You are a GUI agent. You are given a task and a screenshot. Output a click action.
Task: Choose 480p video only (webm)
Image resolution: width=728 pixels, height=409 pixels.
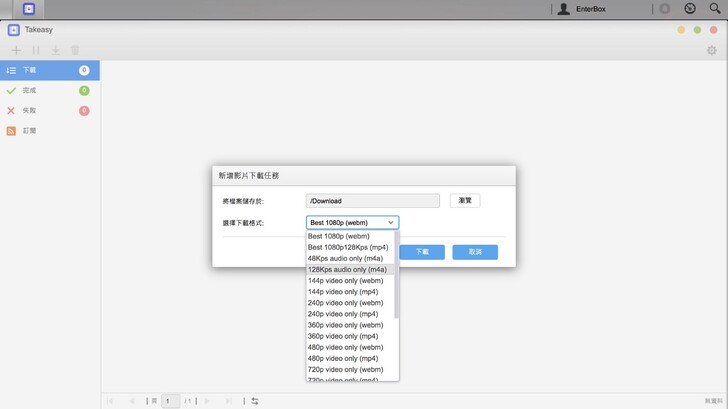[350, 348]
